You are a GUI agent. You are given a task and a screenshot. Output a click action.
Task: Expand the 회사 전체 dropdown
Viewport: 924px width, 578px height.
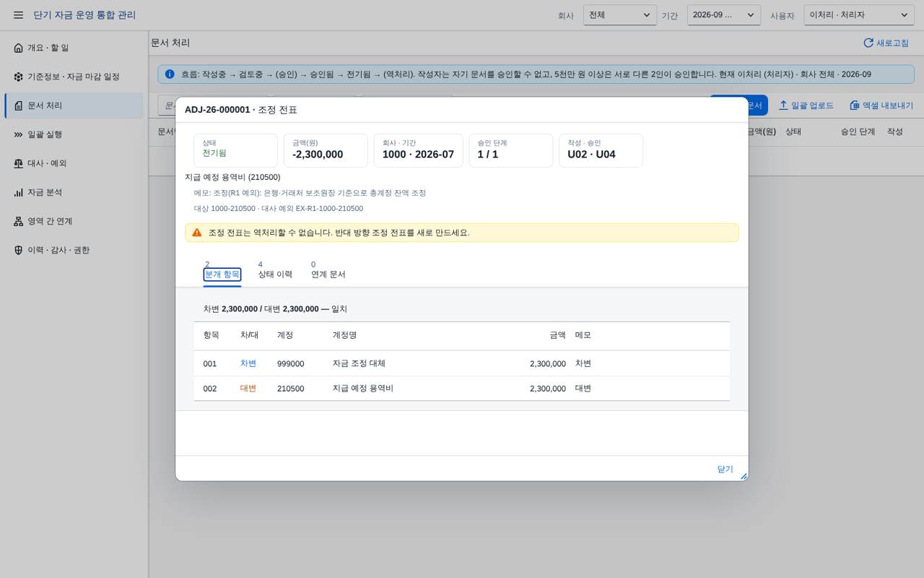pos(620,15)
